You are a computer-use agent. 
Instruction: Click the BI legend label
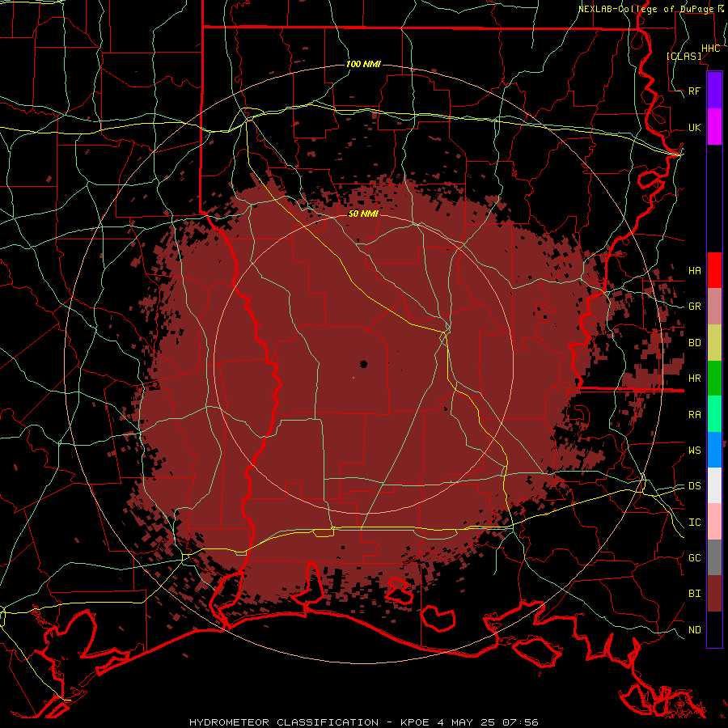tap(695, 594)
